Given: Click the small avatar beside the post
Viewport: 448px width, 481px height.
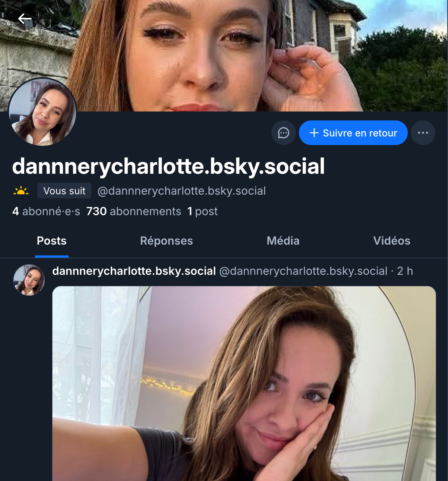Looking at the screenshot, I should click(29, 280).
